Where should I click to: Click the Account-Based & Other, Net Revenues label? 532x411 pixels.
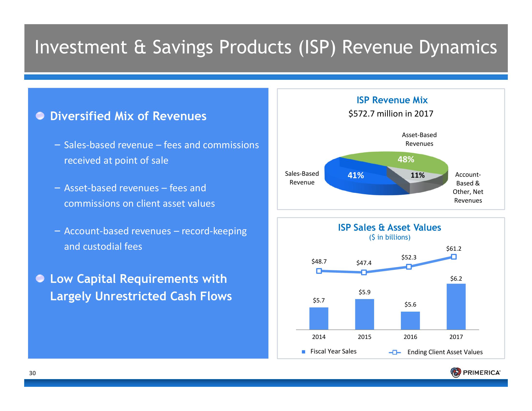point(468,187)
